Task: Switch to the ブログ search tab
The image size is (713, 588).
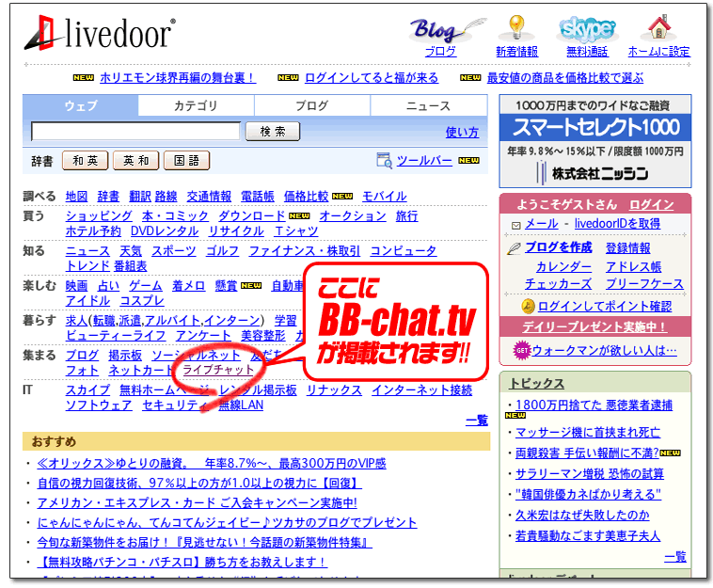Action: pyautogui.click(x=312, y=105)
